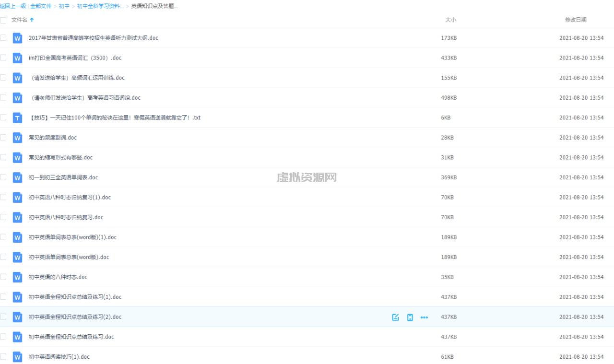Click Word icon of 初中英语八种时态归纳复习.doc
The width and height of the screenshot is (614, 364).
17,217
